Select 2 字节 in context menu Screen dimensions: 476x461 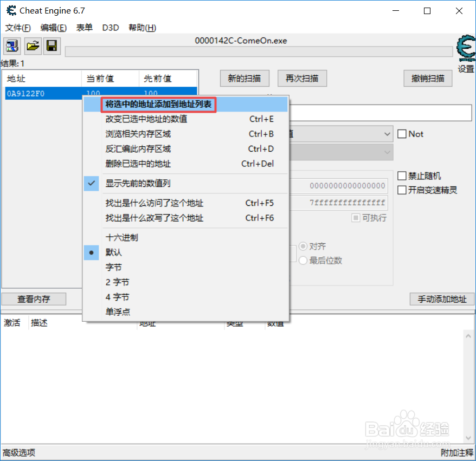point(186,282)
